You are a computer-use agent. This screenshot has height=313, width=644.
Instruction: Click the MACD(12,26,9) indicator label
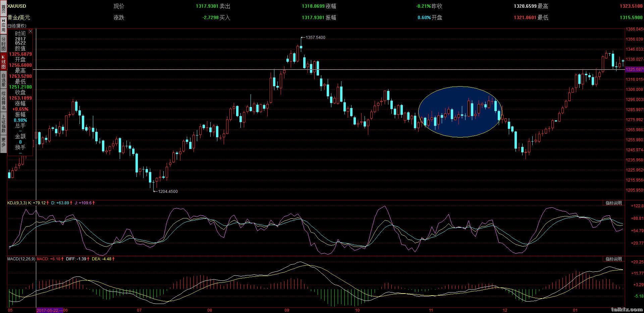click(x=21, y=259)
